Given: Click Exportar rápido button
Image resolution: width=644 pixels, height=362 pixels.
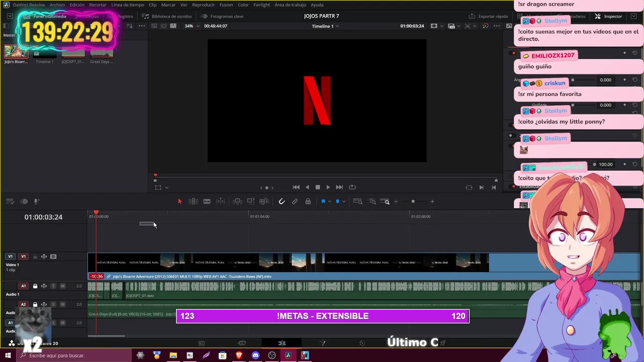Looking at the screenshot, I should [x=489, y=16].
